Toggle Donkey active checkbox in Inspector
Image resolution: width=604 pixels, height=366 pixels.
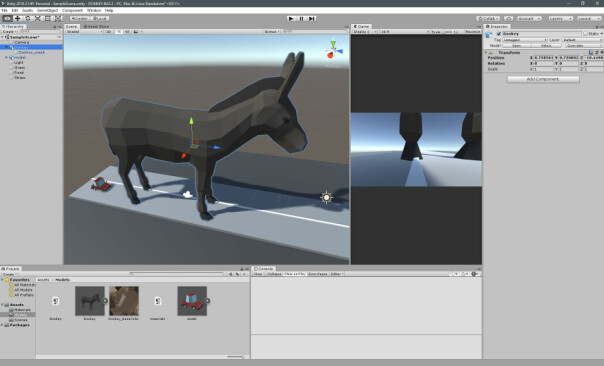498,34
